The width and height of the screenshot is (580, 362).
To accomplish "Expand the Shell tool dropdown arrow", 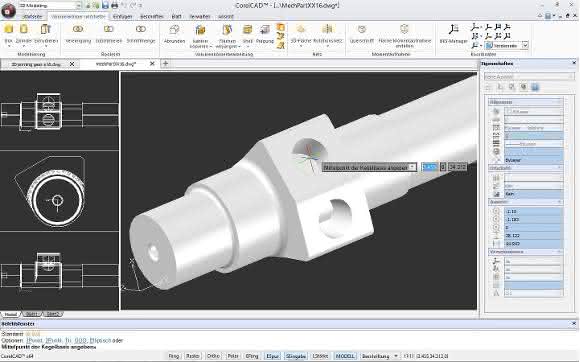I will [247, 47].
